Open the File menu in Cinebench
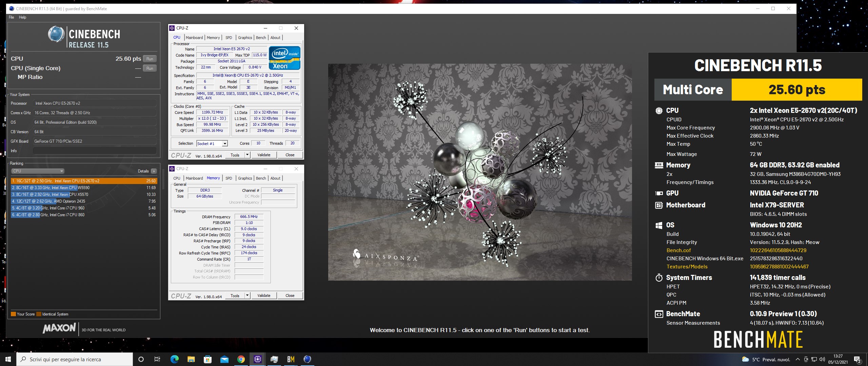The height and width of the screenshot is (366, 868). 12,17
